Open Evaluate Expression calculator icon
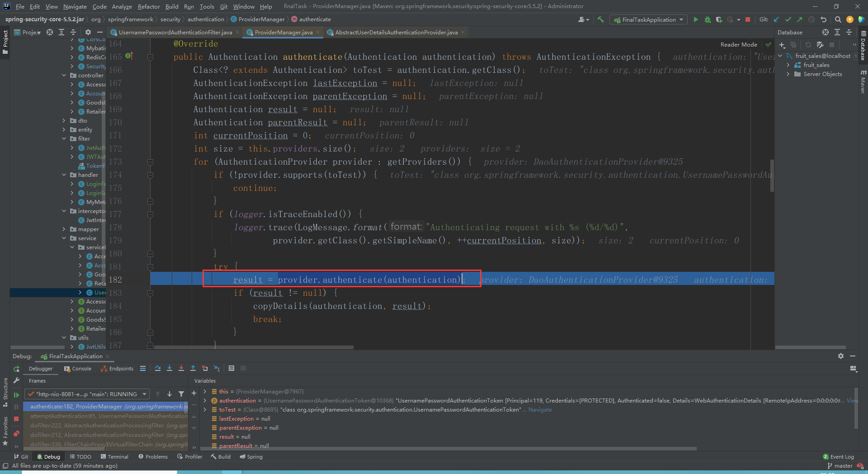The width and height of the screenshot is (868, 474). click(x=231, y=368)
